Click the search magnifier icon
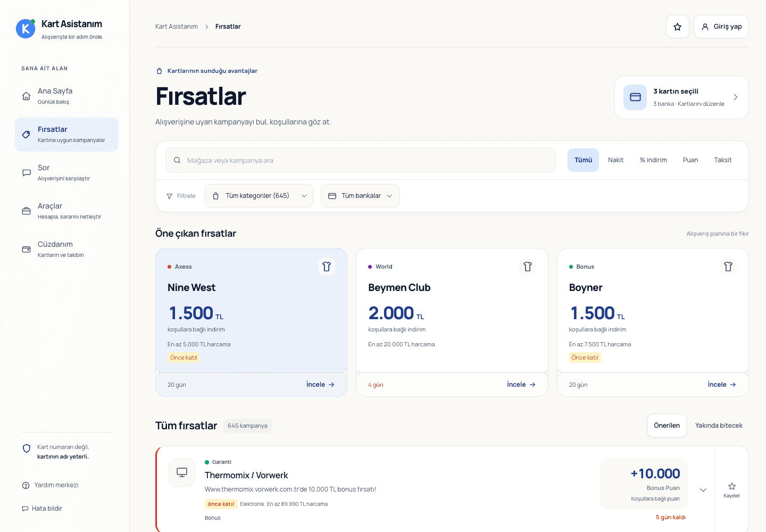766x532 pixels. coord(177,160)
